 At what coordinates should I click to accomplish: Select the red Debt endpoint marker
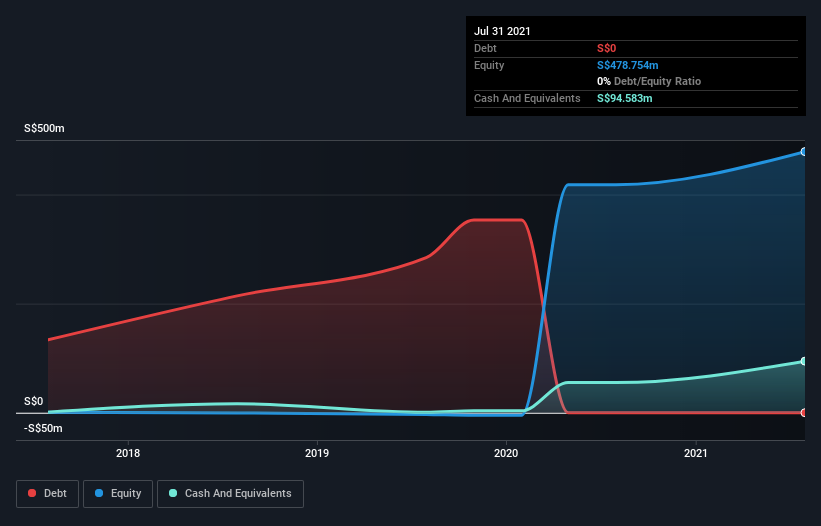click(x=803, y=412)
